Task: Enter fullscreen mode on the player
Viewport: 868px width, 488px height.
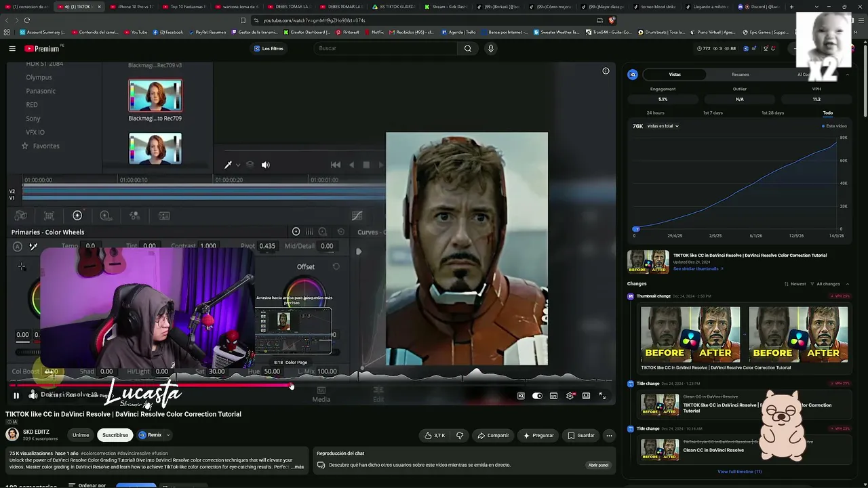Action: [602, 396]
